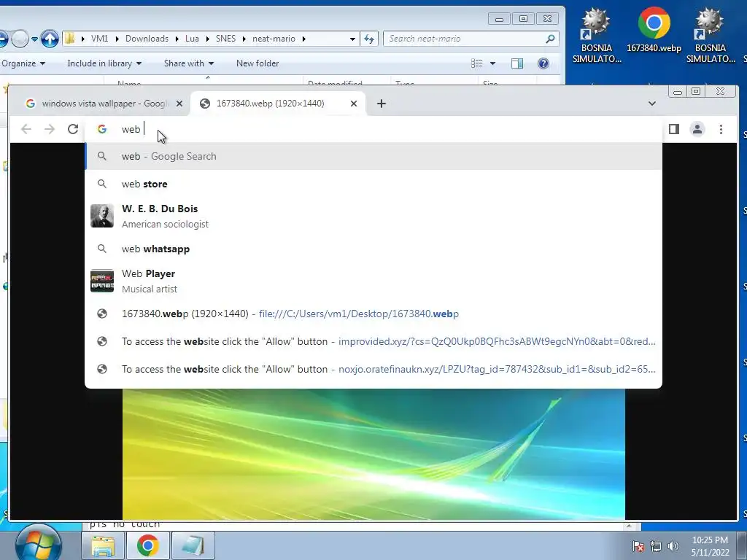
Task: Select Web Player musical artist suggestion
Action: [373, 281]
